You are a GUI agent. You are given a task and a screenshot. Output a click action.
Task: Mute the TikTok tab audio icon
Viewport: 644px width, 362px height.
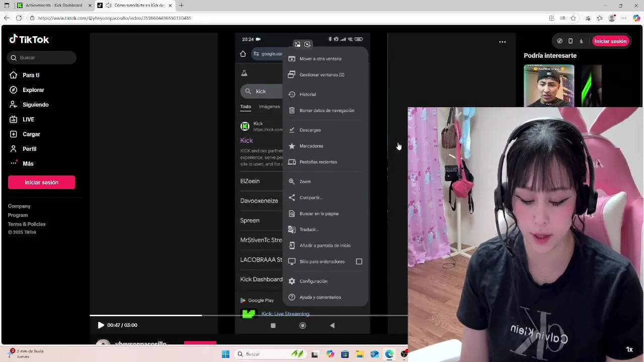(x=109, y=6)
